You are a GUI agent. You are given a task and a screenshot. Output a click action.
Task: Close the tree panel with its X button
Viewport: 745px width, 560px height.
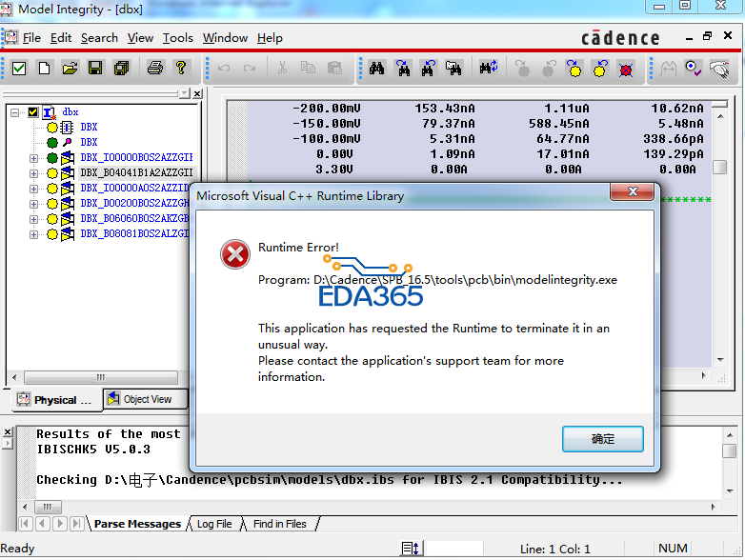(197, 94)
